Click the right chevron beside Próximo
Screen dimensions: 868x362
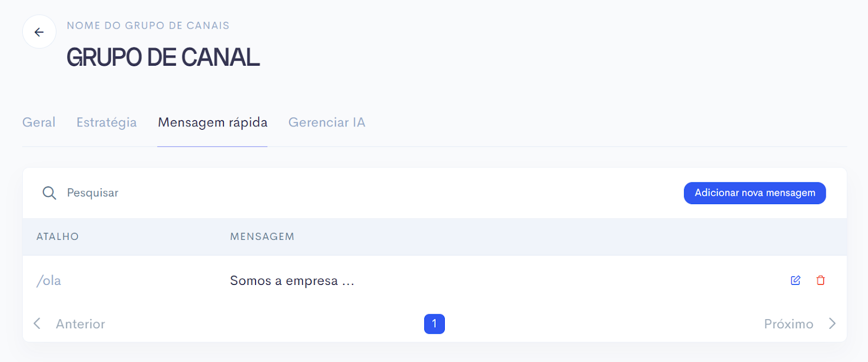click(832, 323)
